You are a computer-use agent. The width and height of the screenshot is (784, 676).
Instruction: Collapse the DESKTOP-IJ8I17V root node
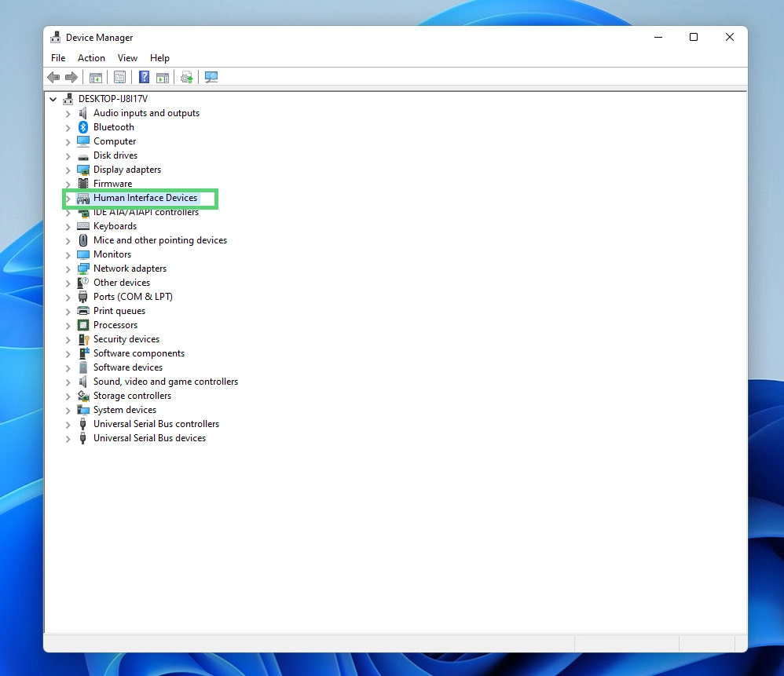(53, 99)
